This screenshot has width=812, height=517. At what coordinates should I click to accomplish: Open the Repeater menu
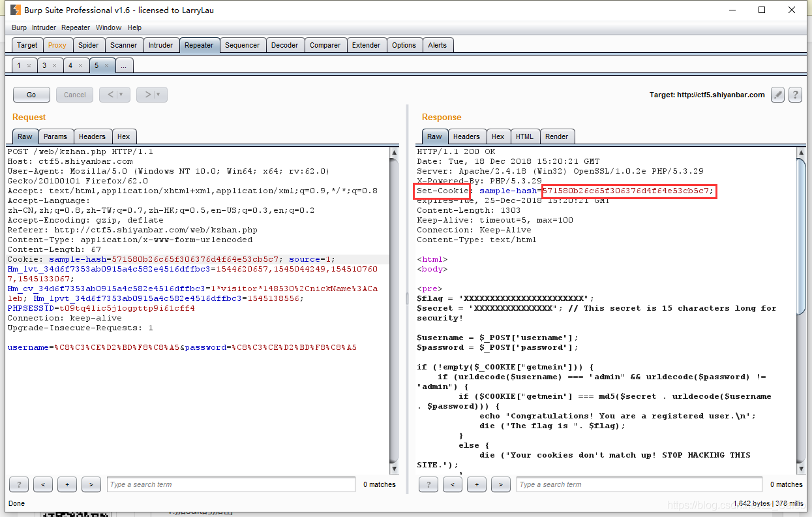point(76,27)
